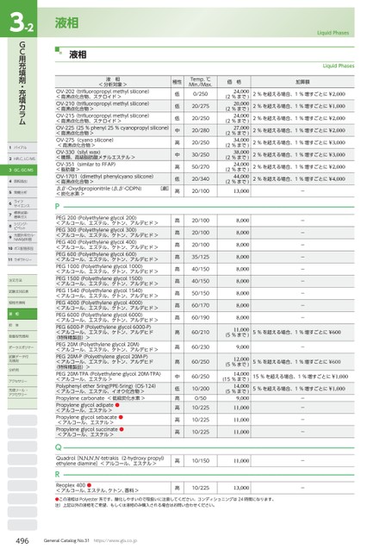Click the Polyester footnote marked with a red dot
Image resolution: width=392 pixels, height=555 pixels.
165,499
